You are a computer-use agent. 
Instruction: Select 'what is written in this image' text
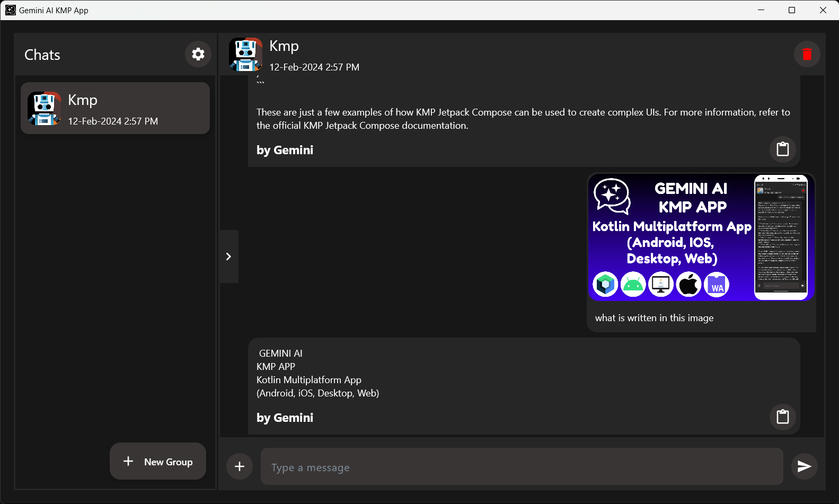(654, 318)
